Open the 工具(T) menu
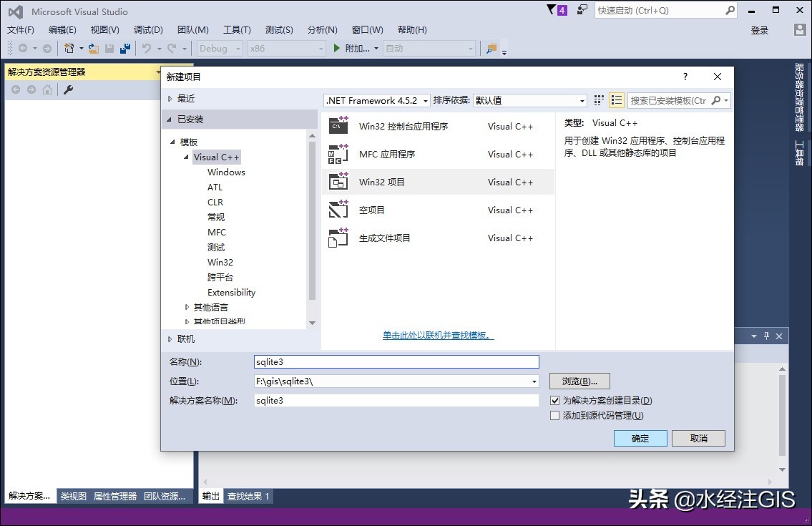This screenshot has width=812, height=526. coord(237,30)
